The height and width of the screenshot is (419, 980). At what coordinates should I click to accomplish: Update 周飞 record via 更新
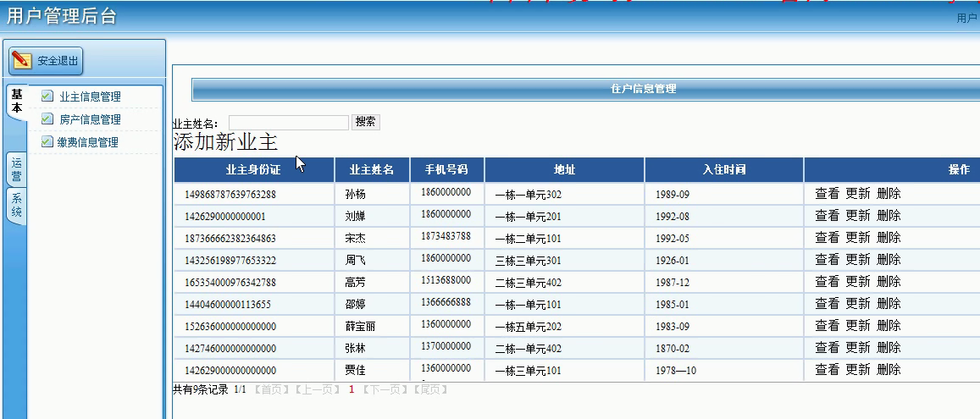(x=857, y=259)
